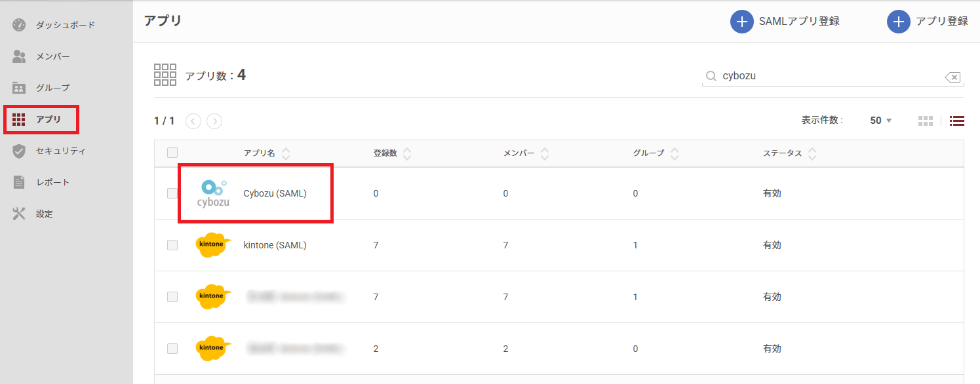
Task: Check the kintone (SAML) row checkbox
Action: pos(172,245)
